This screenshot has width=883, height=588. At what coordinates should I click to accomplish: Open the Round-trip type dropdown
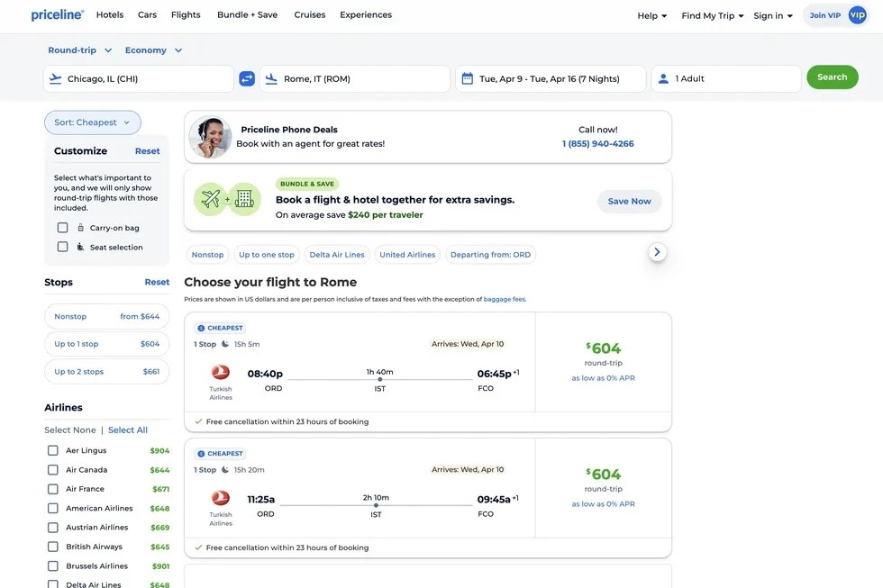(80, 50)
